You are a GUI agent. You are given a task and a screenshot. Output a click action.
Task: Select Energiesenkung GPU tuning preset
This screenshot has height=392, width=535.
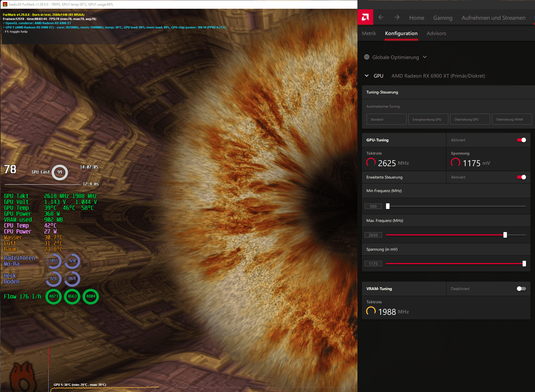pos(428,119)
